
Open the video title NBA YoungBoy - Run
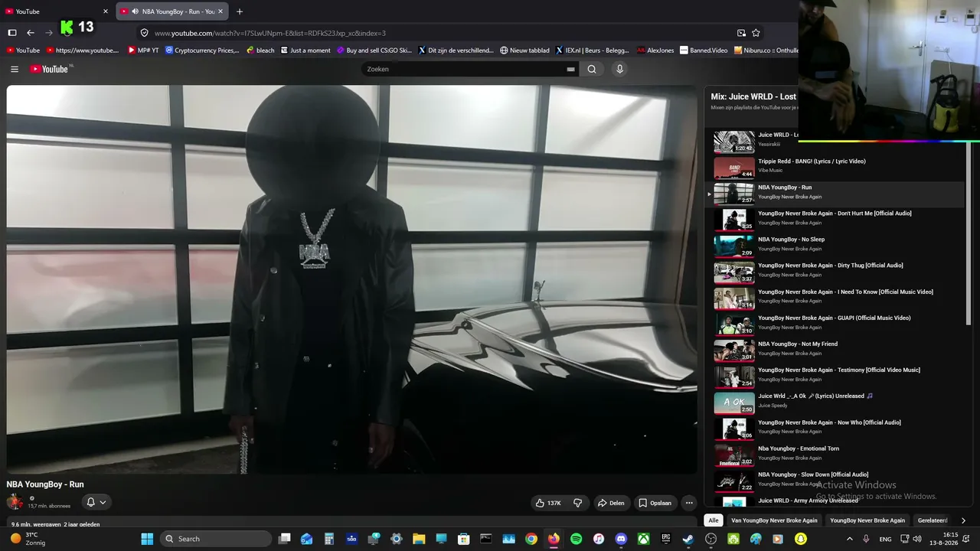pyautogui.click(x=45, y=484)
